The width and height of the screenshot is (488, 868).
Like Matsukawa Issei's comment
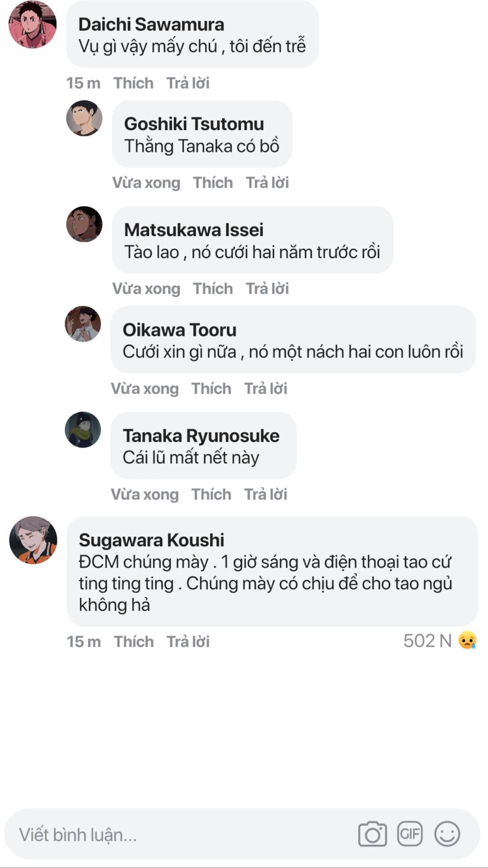pos(213,288)
